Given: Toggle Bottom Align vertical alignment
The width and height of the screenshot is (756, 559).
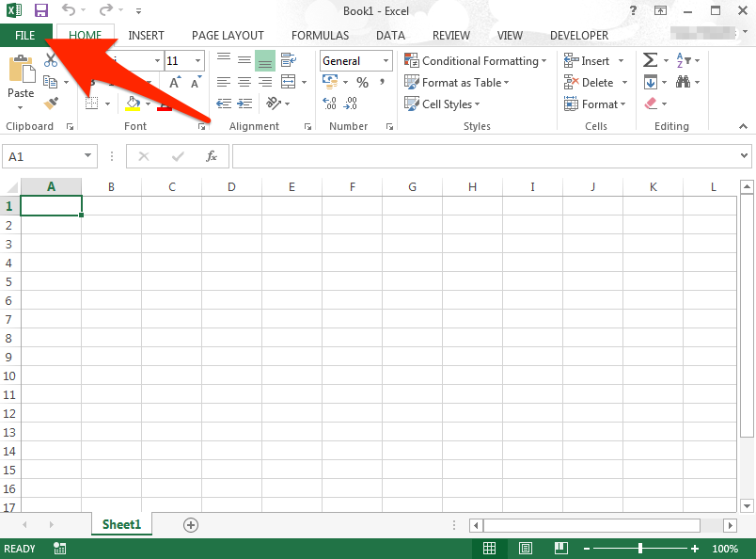Looking at the screenshot, I should [x=265, y=60].
